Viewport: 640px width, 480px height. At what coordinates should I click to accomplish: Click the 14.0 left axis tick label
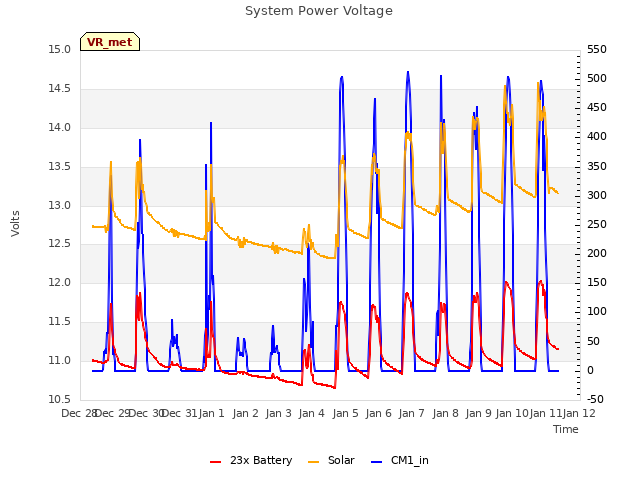[x=60, y=127]
